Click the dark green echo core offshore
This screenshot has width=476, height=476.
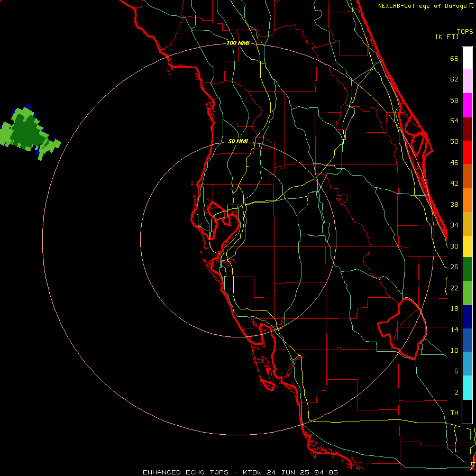(29, 132)
